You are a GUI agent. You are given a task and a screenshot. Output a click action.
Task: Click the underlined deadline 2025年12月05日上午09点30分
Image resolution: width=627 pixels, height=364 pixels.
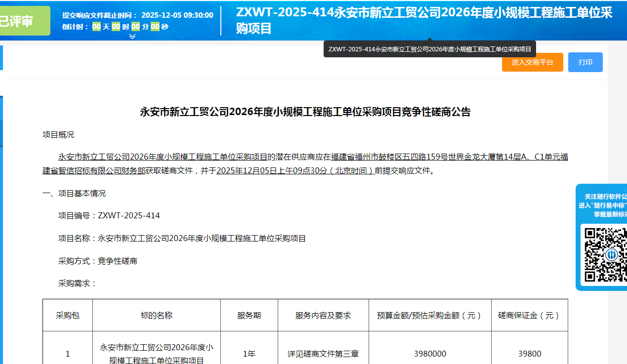coord(295,171)
